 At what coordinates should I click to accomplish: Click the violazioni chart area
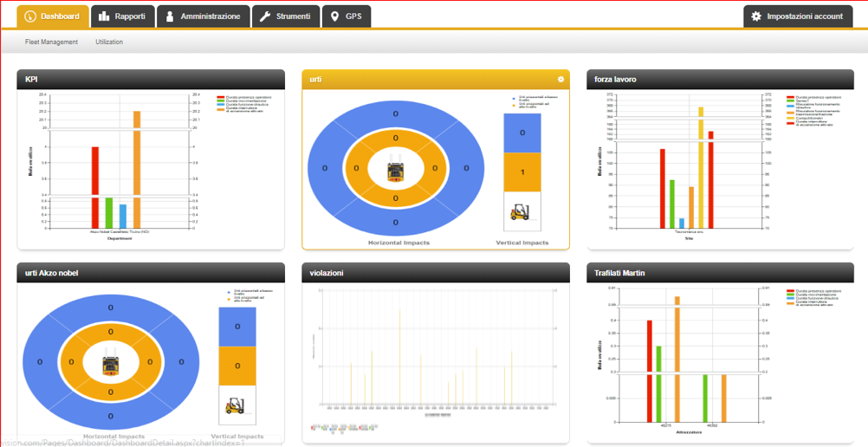pyautogui.click(x=435, y=347)
